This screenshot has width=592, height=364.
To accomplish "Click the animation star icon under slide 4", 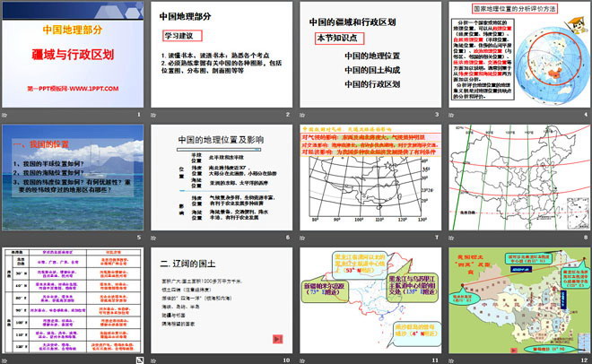I will tap(451, 115).
